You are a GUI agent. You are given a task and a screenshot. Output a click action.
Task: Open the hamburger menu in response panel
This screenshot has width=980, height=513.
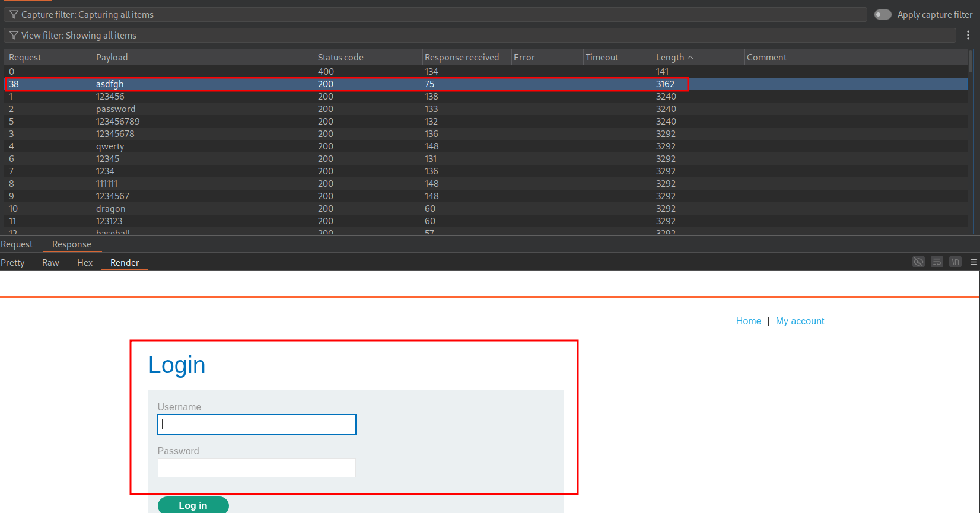pos(973,262)
